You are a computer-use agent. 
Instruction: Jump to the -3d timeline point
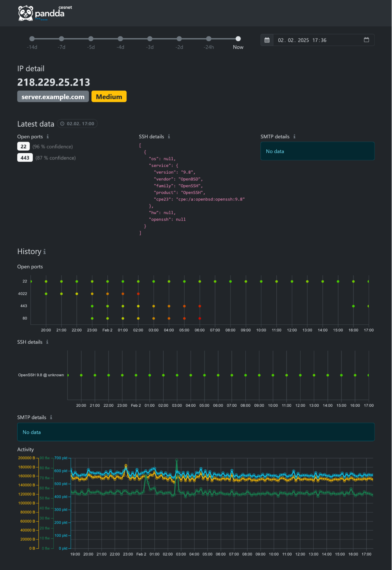150,39
